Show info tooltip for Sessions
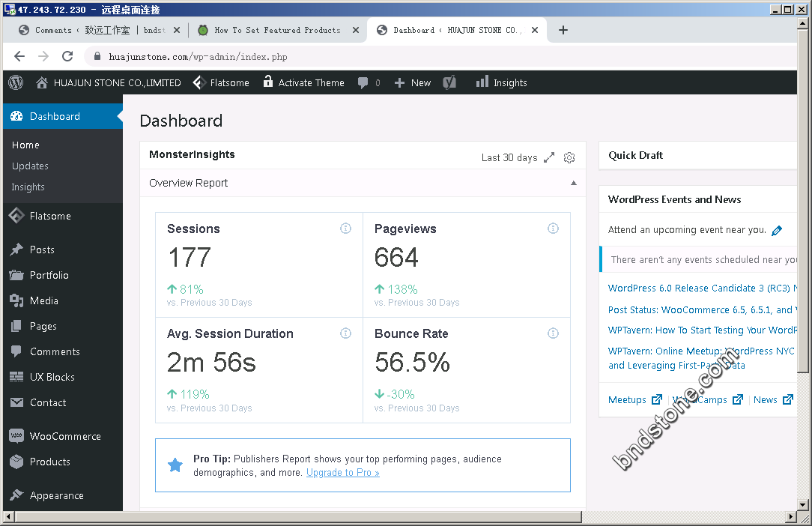Image resolution: width=812 pixels, height=526 pixels. pyautogui.click(x=345, y=228)
